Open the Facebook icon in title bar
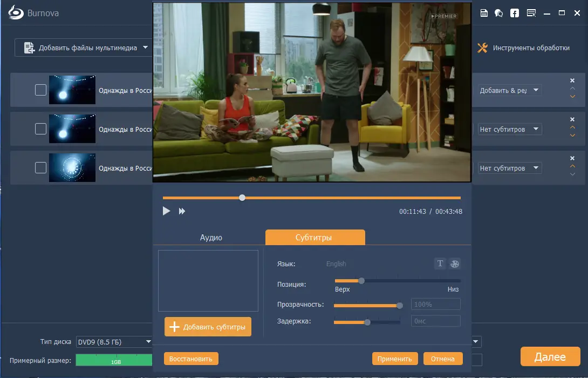The height and width of the screenshot is (378, 588). coord(515,13)
